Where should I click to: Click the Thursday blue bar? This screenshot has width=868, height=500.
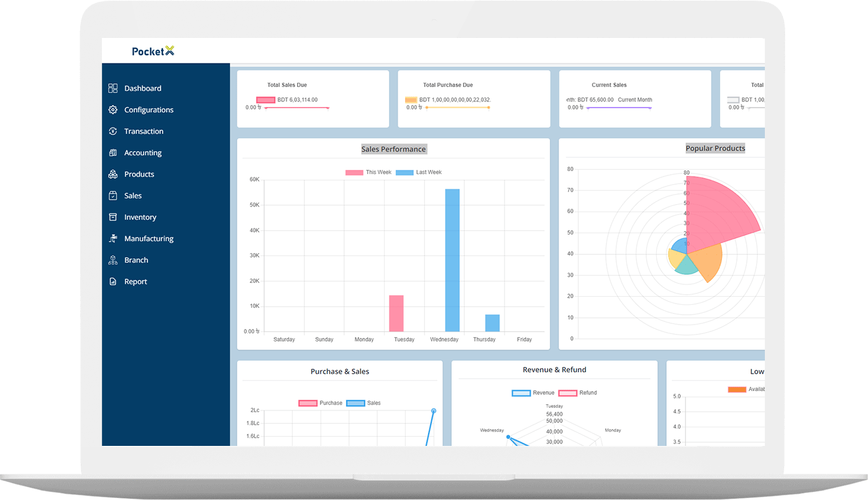492,323
